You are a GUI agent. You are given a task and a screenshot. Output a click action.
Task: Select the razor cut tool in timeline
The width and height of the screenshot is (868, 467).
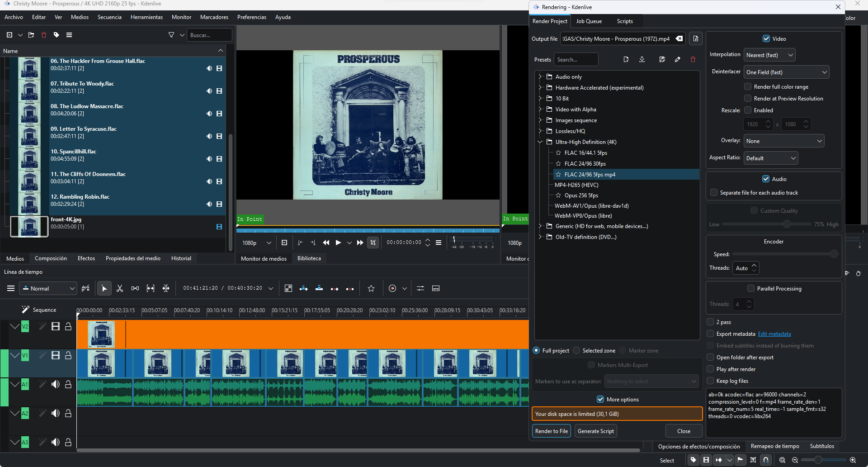(120, 288)
